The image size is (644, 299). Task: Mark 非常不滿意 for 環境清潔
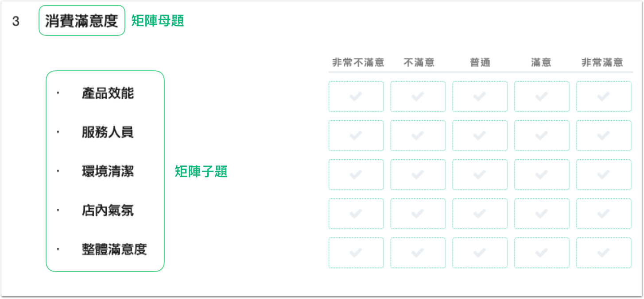coord(356,174)
